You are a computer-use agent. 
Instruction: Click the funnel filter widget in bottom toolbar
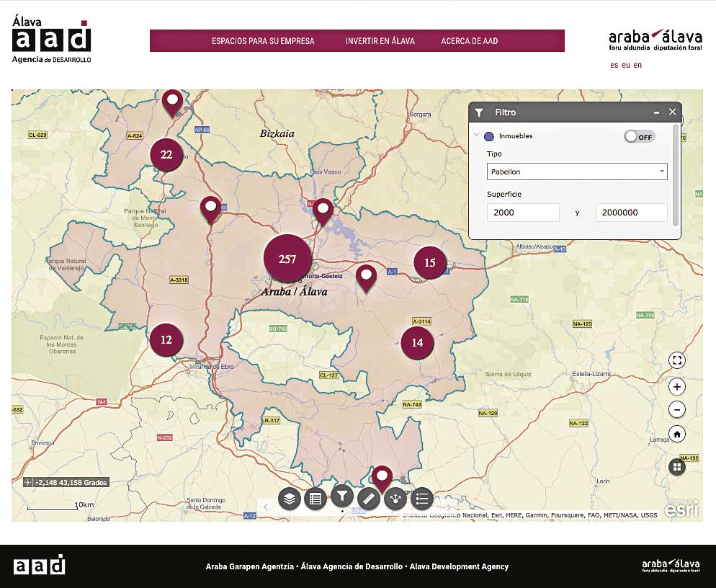point(341,497)
